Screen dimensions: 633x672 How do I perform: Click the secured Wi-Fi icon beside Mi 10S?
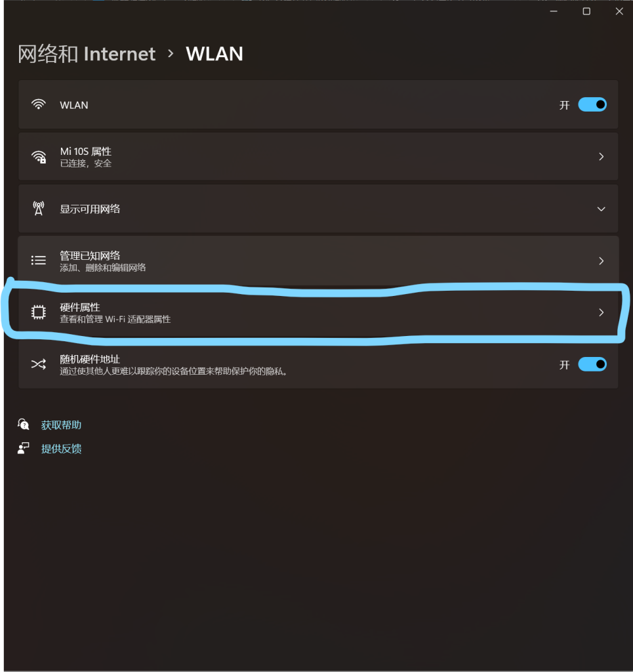39,157
